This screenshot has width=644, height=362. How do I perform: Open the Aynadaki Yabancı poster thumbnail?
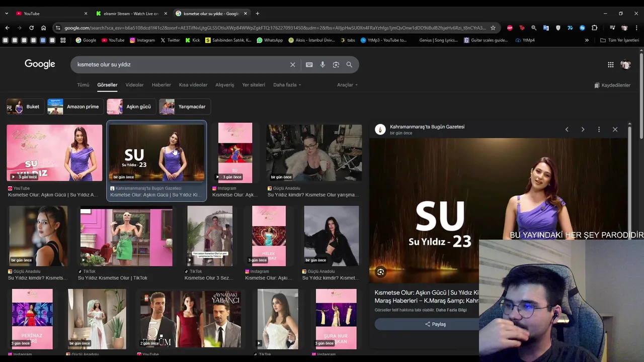[190, 319]
